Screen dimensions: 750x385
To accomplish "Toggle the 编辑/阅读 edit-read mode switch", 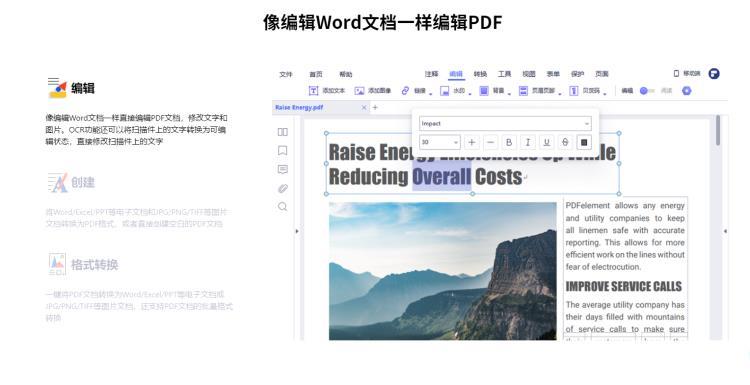I will click(x=647, y=90).
